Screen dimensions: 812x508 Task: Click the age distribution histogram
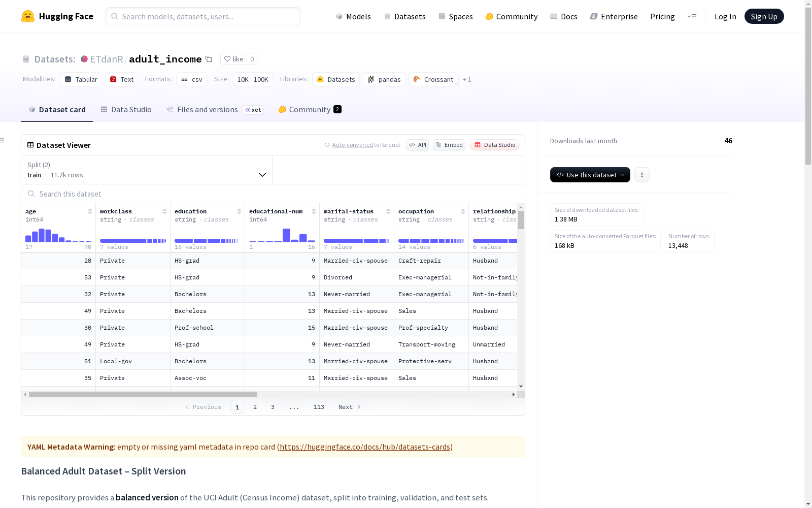[x=58, y=235]
